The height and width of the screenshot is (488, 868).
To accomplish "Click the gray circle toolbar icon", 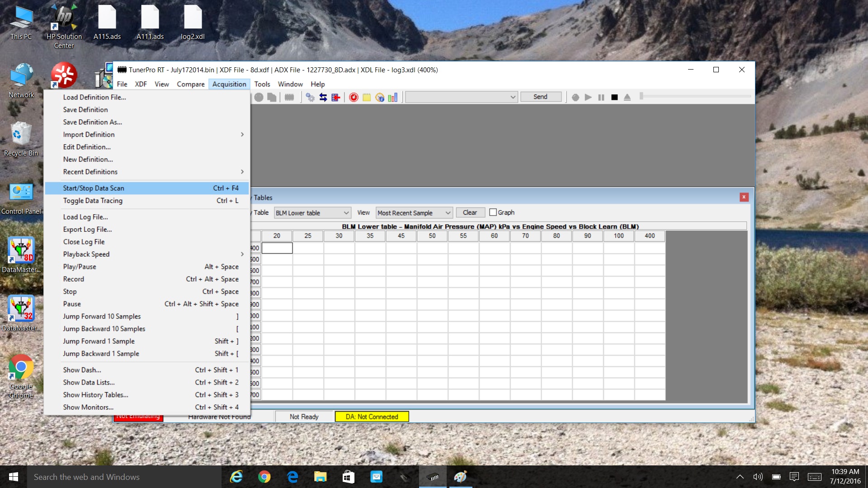I will pos(259,97).
